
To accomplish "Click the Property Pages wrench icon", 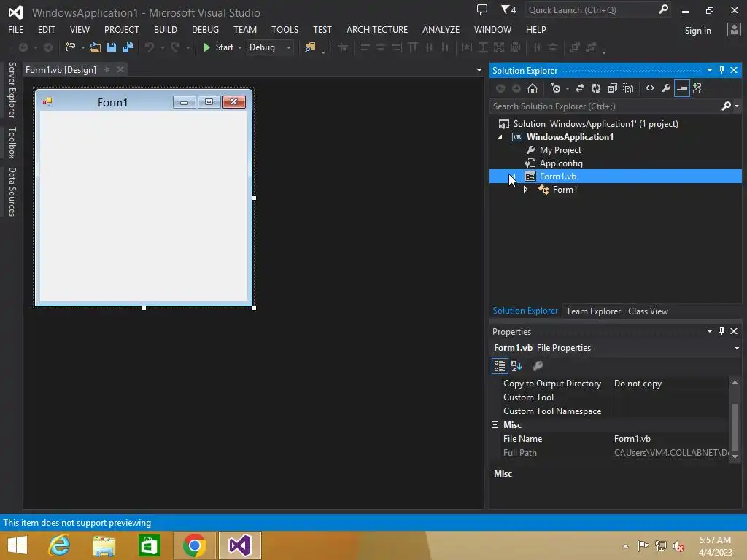I will (x=538, y=366).
